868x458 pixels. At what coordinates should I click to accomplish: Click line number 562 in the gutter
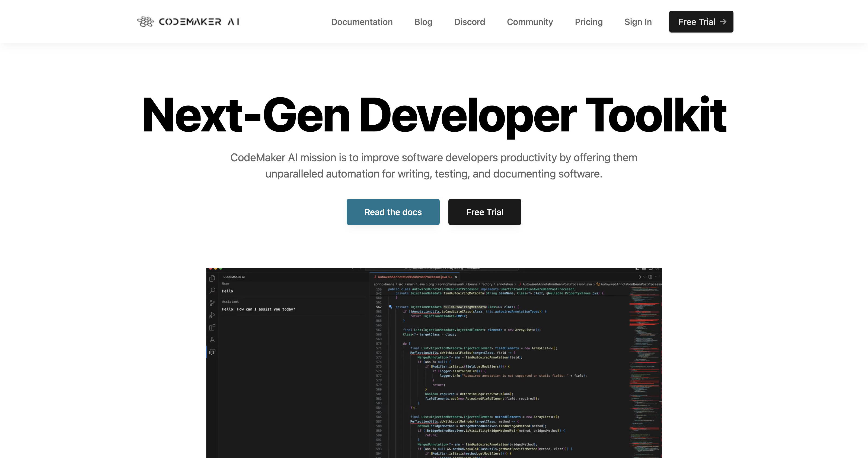379,307
